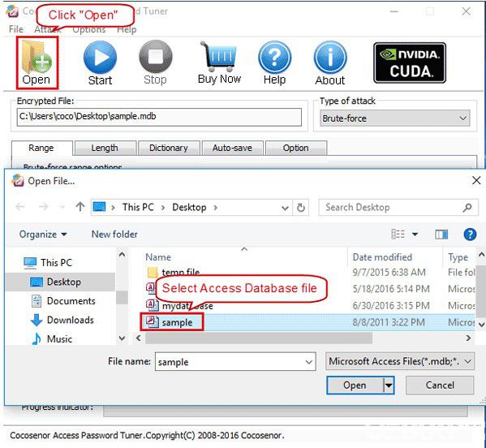Click the Stop toolbar icon
Image resolution: width=486 pixels, height=448 pixels.
[155, 63]
